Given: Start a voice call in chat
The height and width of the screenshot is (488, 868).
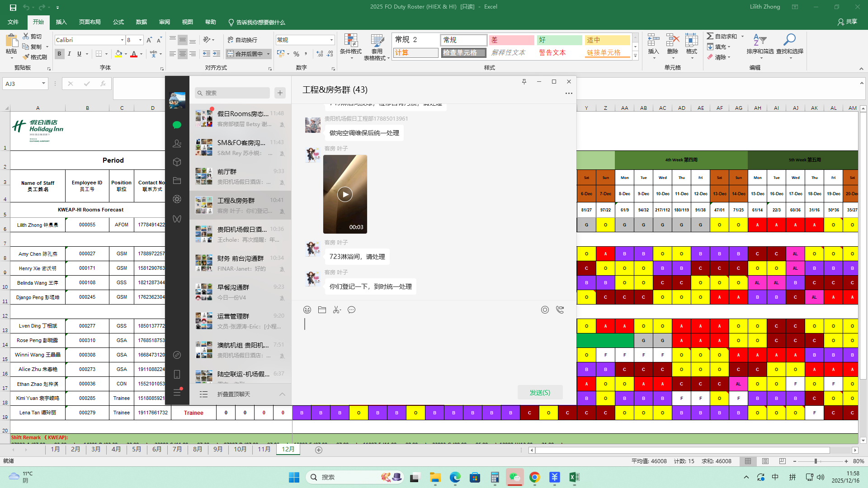Looking at the screenshot, I should click(560, 310).
